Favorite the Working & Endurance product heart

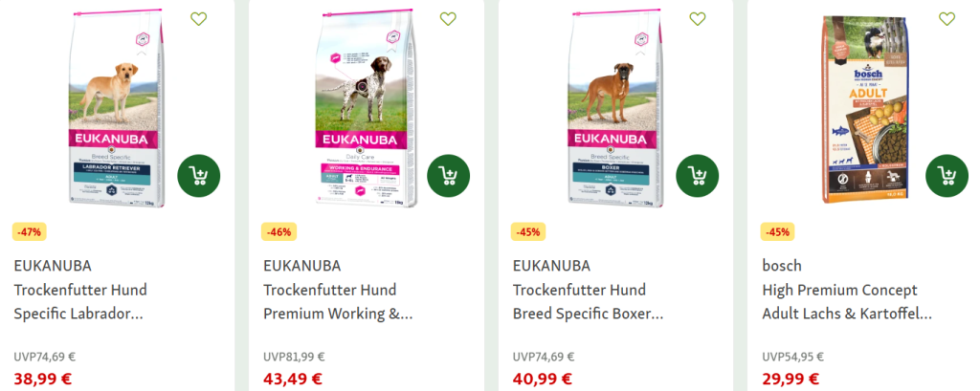point(448,19)
